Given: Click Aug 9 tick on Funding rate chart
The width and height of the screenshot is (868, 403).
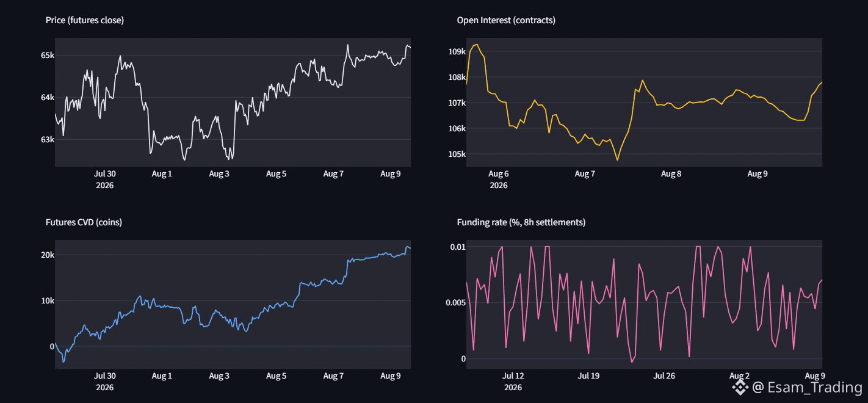Looking at the screenshot, I should pyautogui.click(x=815, y=376).
